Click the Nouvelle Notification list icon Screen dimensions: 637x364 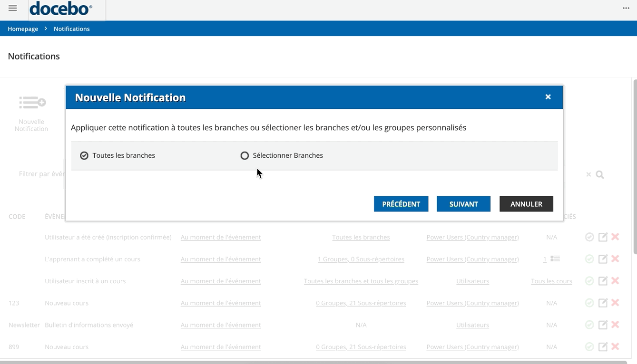pyautogui.click(x=32, y=102)
